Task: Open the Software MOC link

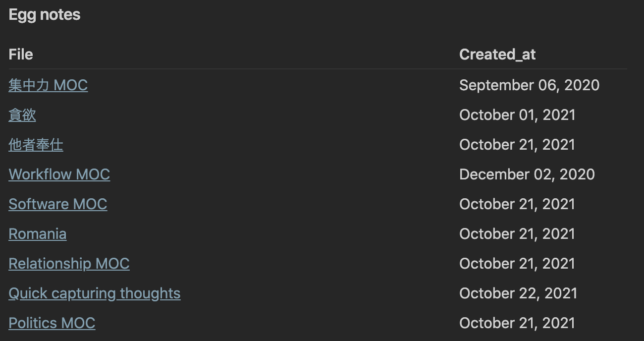Action: pos(58,204)
